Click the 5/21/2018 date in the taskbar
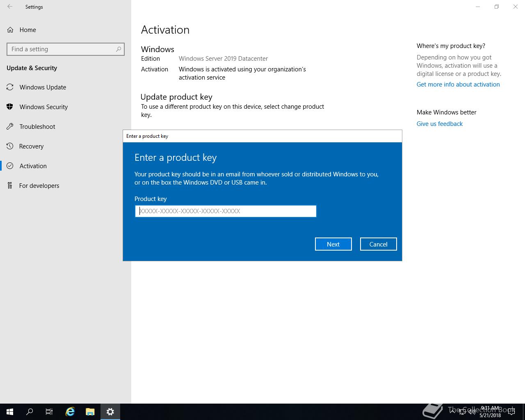 [x=490, y=415]
